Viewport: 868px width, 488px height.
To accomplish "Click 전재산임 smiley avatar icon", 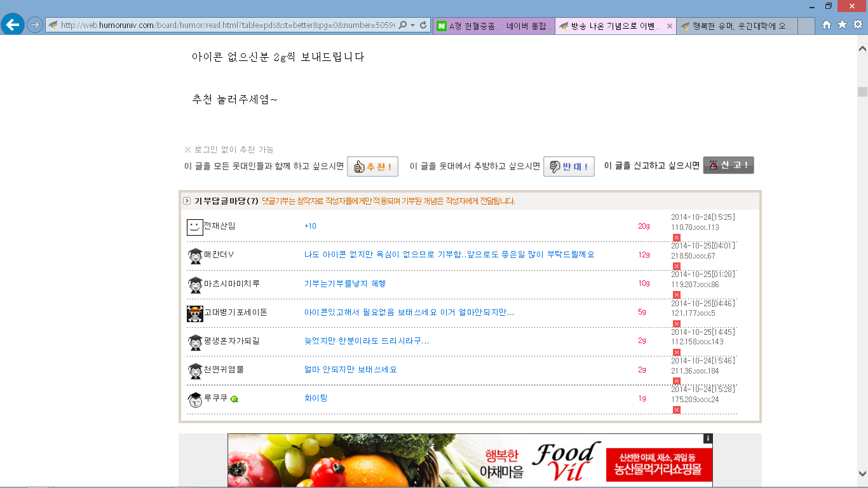I will 195,227.
